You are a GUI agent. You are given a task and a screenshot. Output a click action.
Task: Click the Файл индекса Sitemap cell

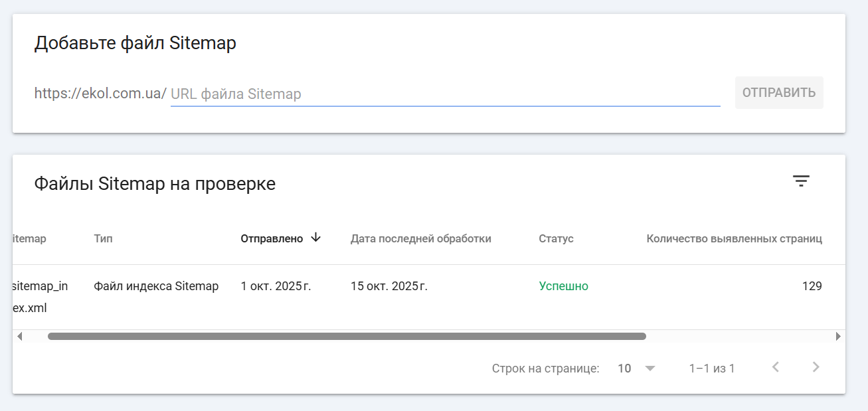(156, 286)
